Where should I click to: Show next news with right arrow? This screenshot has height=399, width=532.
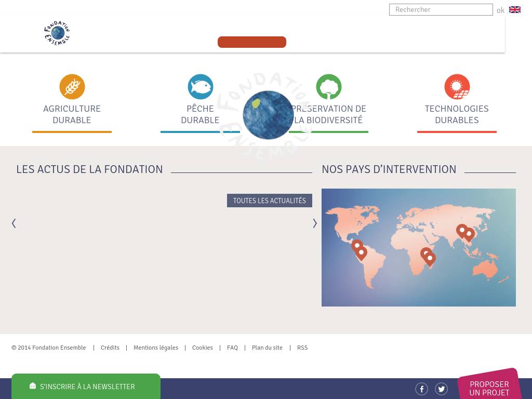coord(315,223)
